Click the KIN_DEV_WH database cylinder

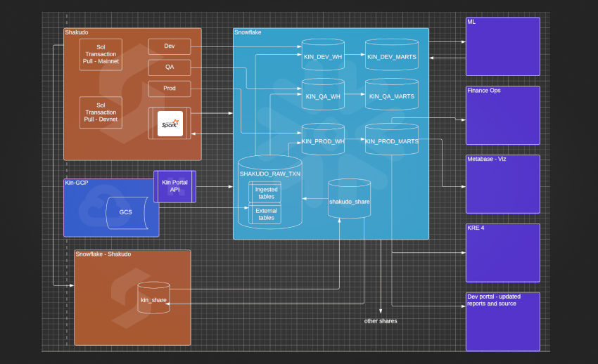click(323, 55)
